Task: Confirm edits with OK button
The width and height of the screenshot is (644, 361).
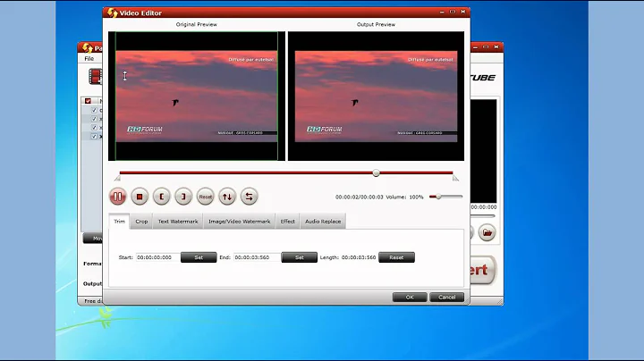Action: (410, 298)
